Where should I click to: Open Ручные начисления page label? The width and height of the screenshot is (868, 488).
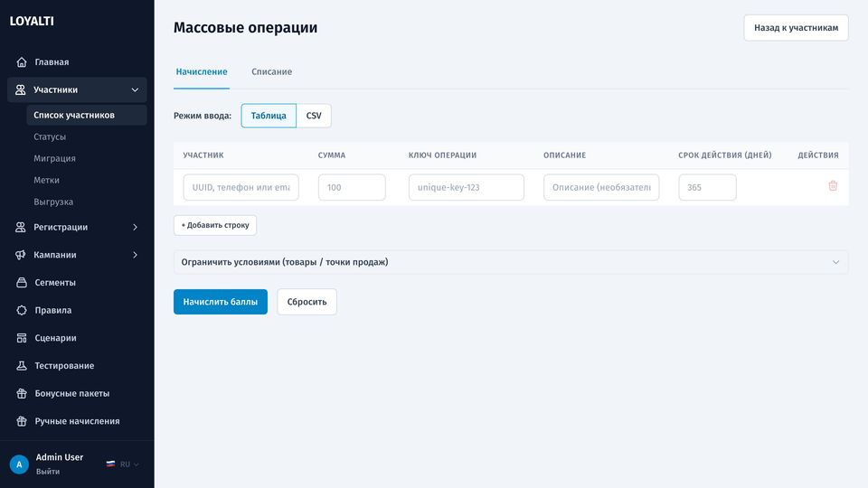(78, 421)
